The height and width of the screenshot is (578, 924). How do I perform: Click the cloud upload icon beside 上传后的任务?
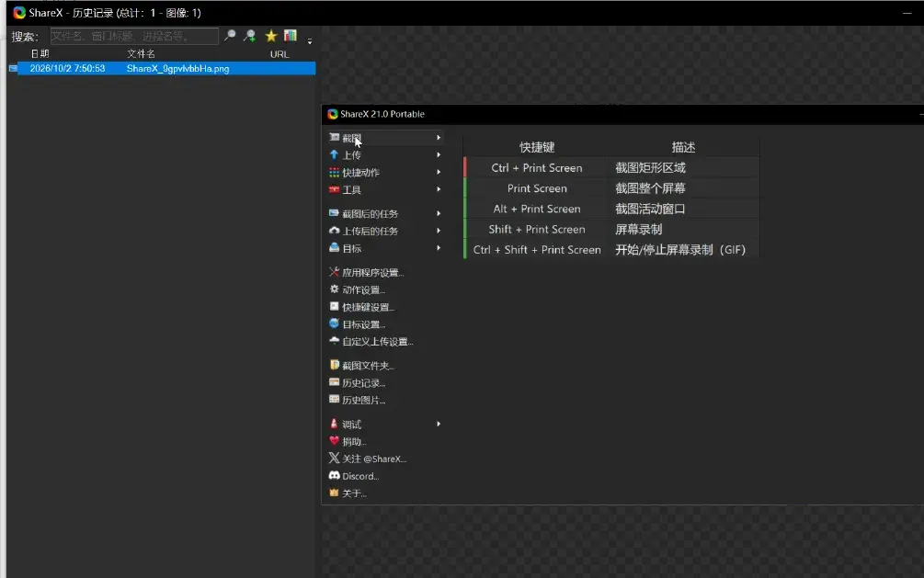(334, 231)
